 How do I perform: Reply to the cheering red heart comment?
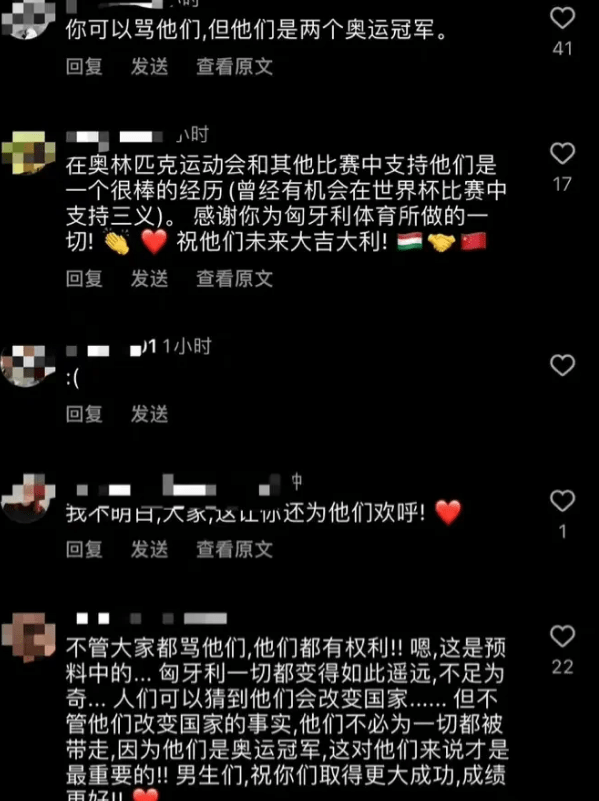click(x=84, y=549)
